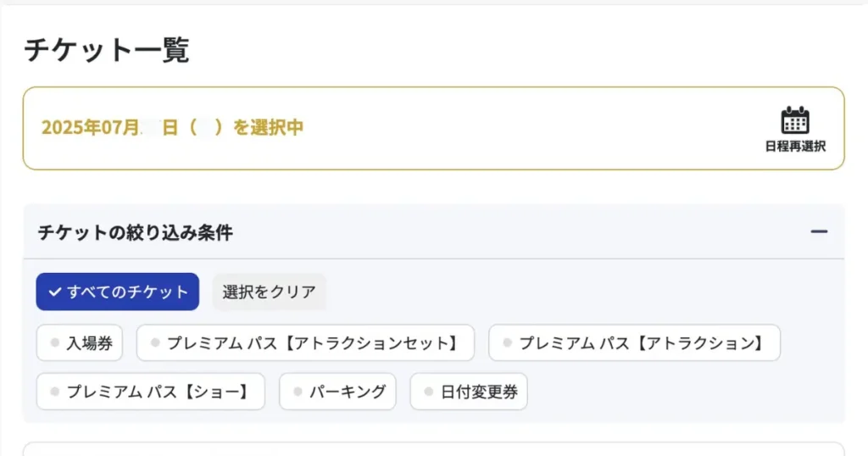Enable the プレミアム パス【ショー】 filter chip
The width and height of the screenshot is (868, 456).
(x=151, y=392)
